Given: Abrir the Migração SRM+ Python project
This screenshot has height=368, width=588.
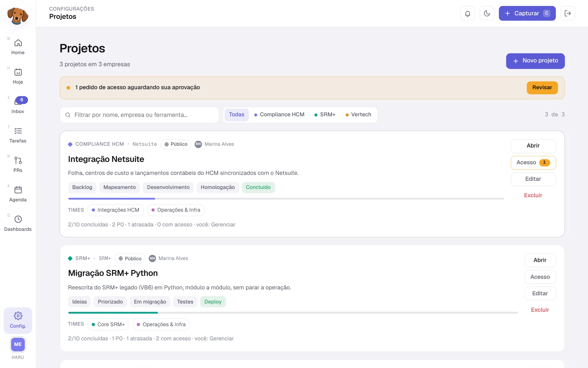Looking at the screenshot, I should (540, 260).
